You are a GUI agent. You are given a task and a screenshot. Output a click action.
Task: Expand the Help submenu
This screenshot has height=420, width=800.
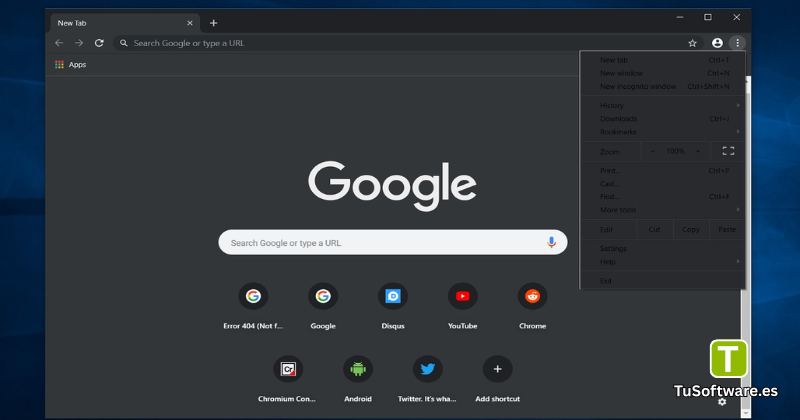click(x=662, y=262)
